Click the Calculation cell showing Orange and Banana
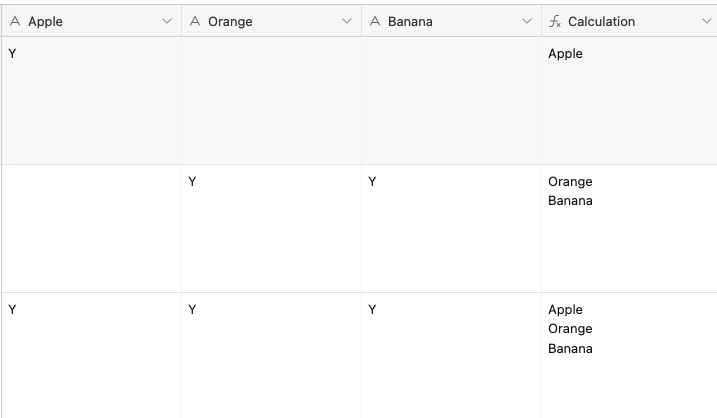 pyautogui.click(x=629, y=229)
